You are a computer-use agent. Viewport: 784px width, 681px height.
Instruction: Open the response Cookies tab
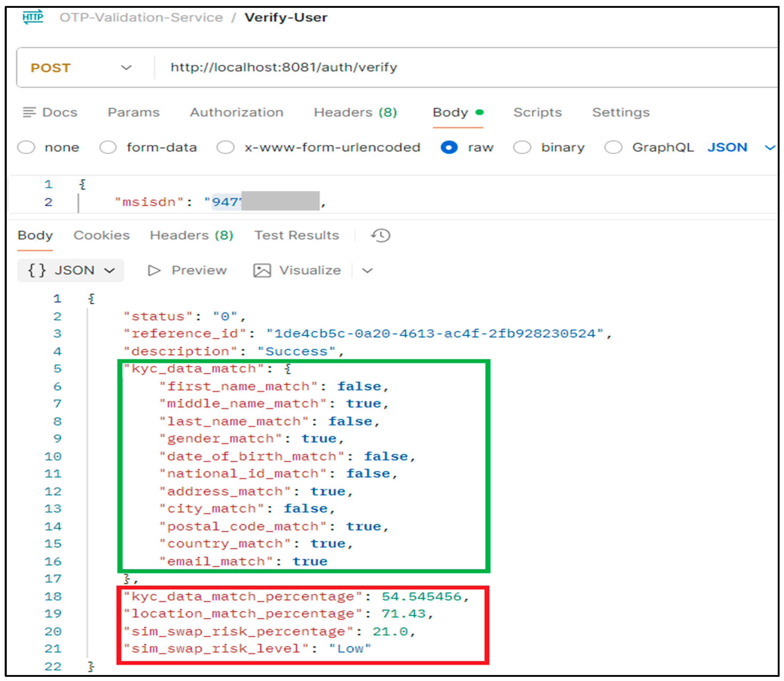pos(102,235)
